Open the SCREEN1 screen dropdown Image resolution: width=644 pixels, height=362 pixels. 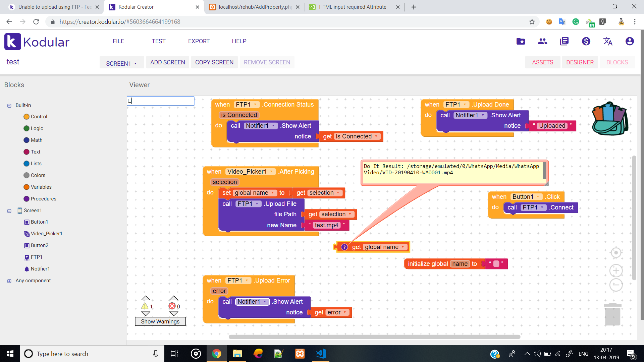(121, 63)
